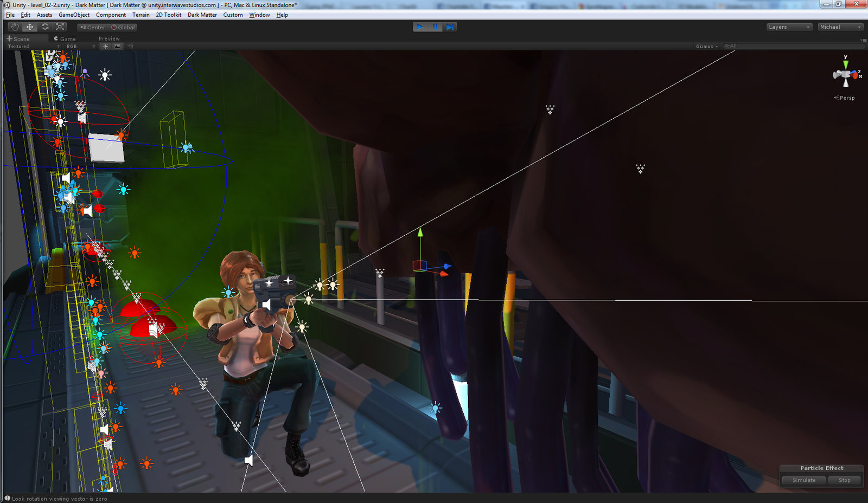Open the Edit menu
This screenshot has height=503, width=868.
tap(25, 15)
